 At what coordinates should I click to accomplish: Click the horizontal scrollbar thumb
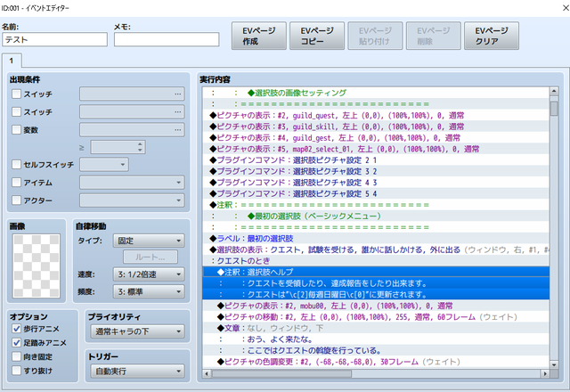pyautogui.click(x=281, y=373)
